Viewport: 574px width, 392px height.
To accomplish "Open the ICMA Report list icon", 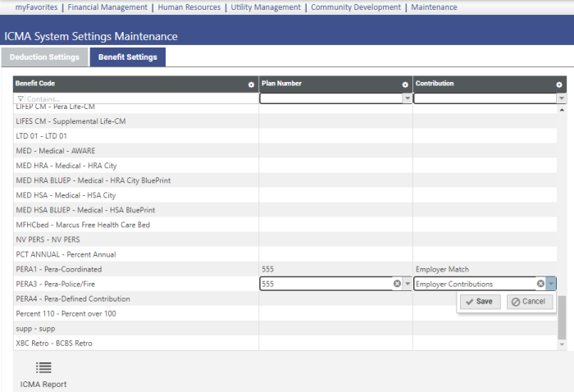I will 43,367.
